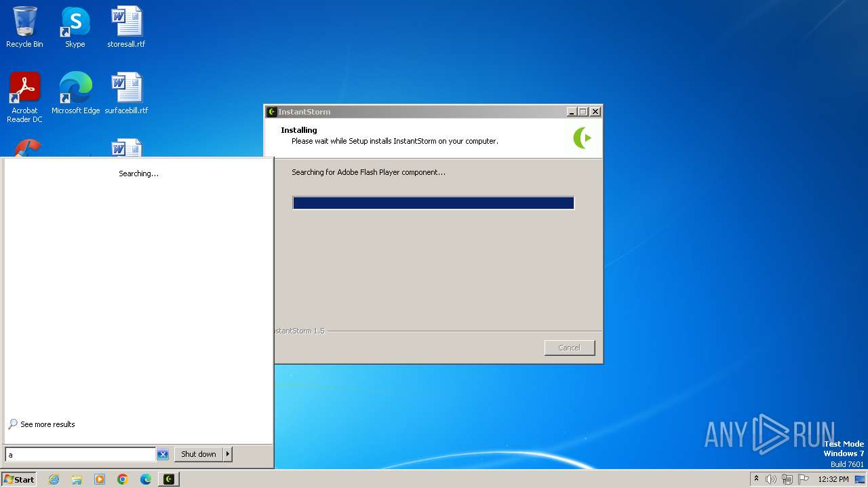Show hidden tray icons arrow
Image resolution: width=868 pixels, height=488 pixels.
click(x=756, y=479)
